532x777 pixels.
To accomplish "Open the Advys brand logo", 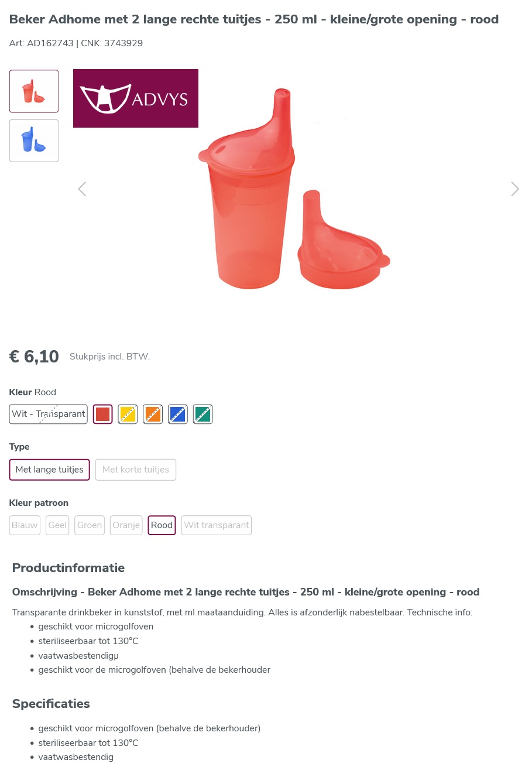I will click(136, 98).
